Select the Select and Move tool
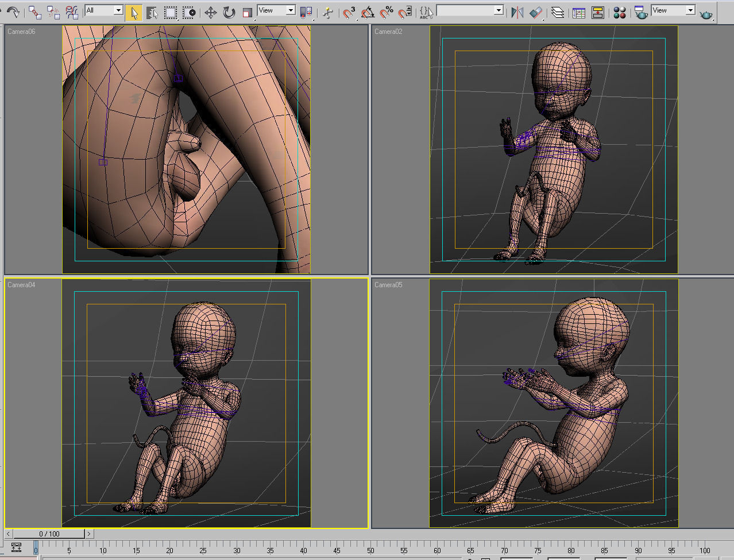The width and height of the screenshot is (734, 560). pyautogui.click(x=211, y=12)
